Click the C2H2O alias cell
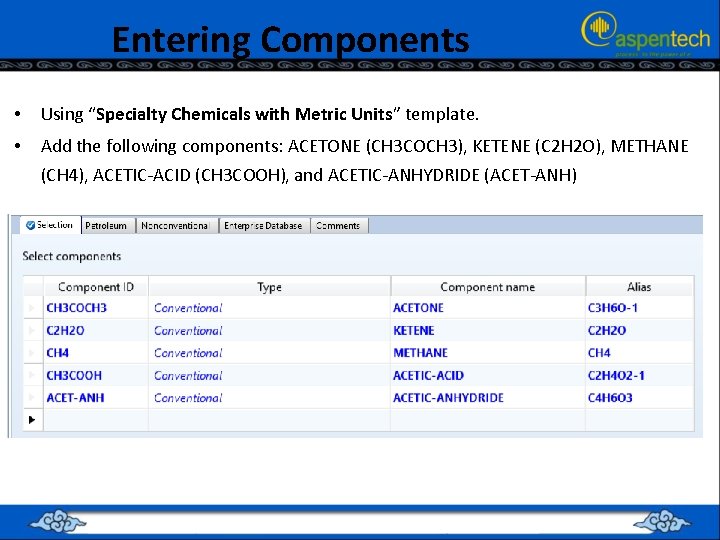This screenshot has width=720, height=540. [x=639, y=330]
